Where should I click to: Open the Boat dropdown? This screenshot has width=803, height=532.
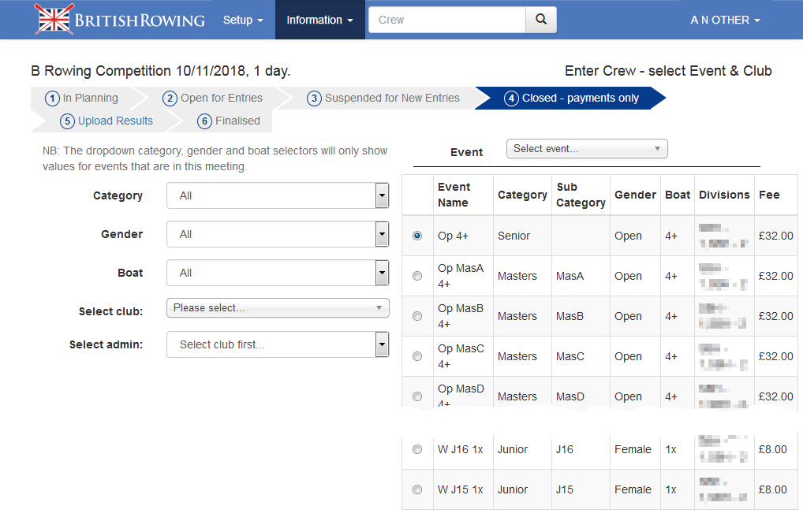278,273
